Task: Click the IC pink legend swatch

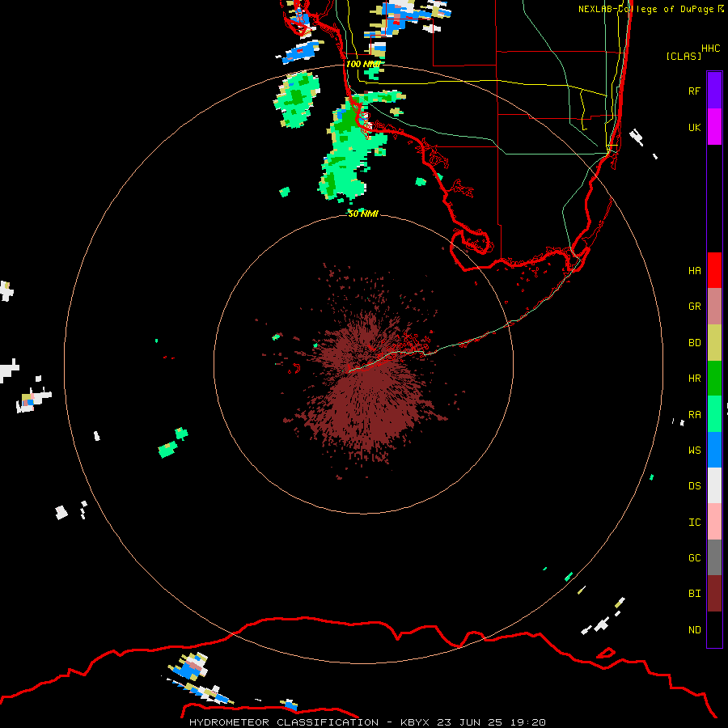Action: click(x=714, y=522)
